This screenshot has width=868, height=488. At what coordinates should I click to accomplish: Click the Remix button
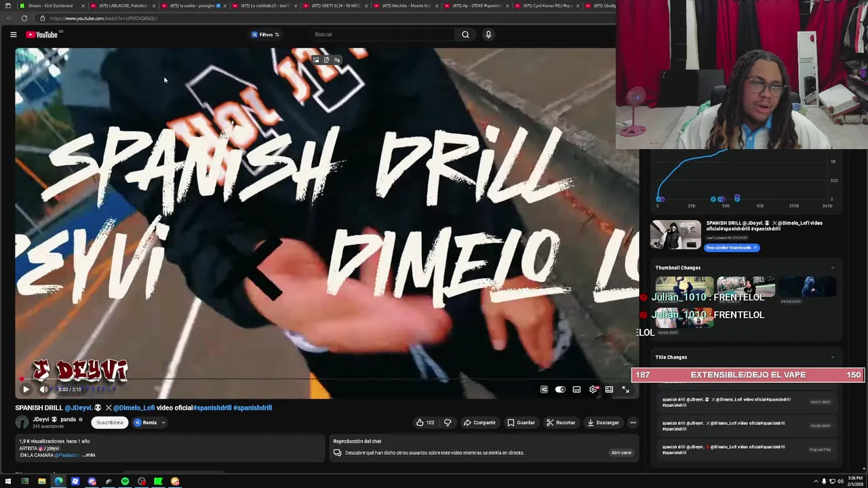[x=146, y=422]
